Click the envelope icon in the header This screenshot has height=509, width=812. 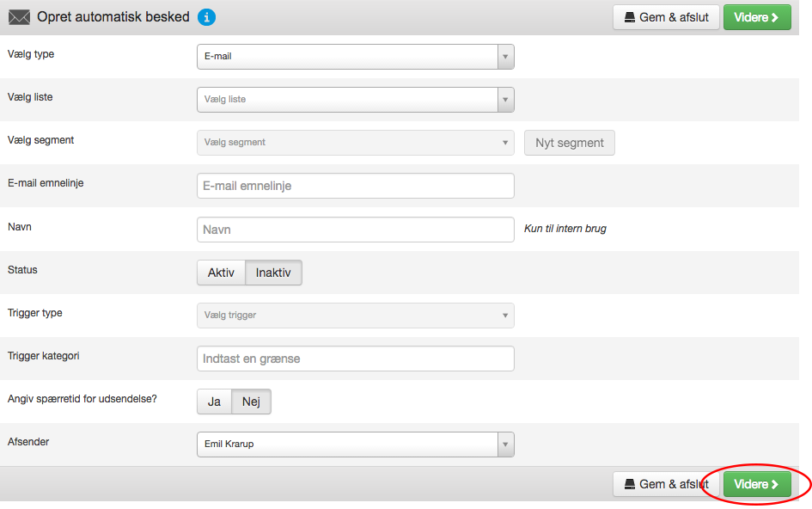click(x=19, y=17)
